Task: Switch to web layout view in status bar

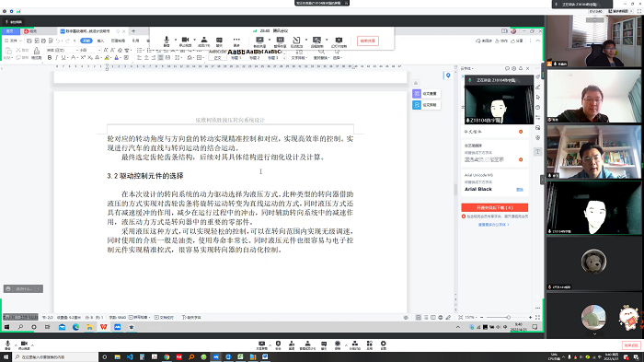Action: pos(441,318)
